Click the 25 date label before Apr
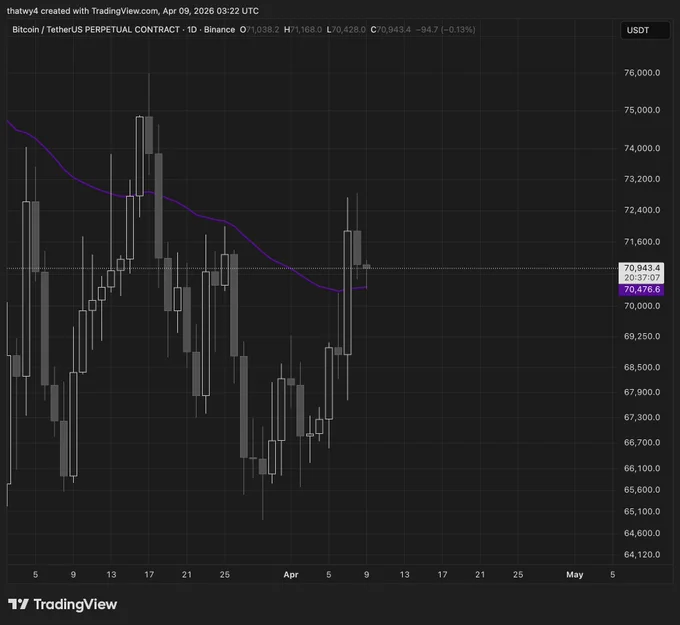 (x=225, y=575)
